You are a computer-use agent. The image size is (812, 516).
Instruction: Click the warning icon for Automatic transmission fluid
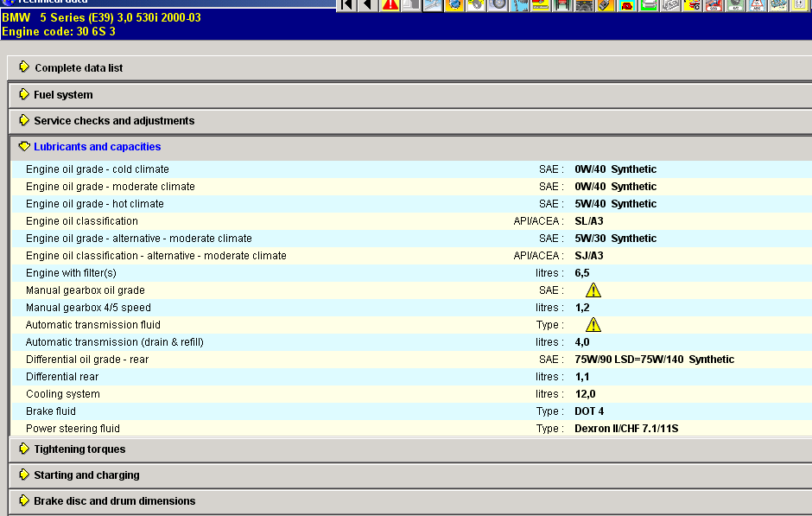[x=593, y=325]
